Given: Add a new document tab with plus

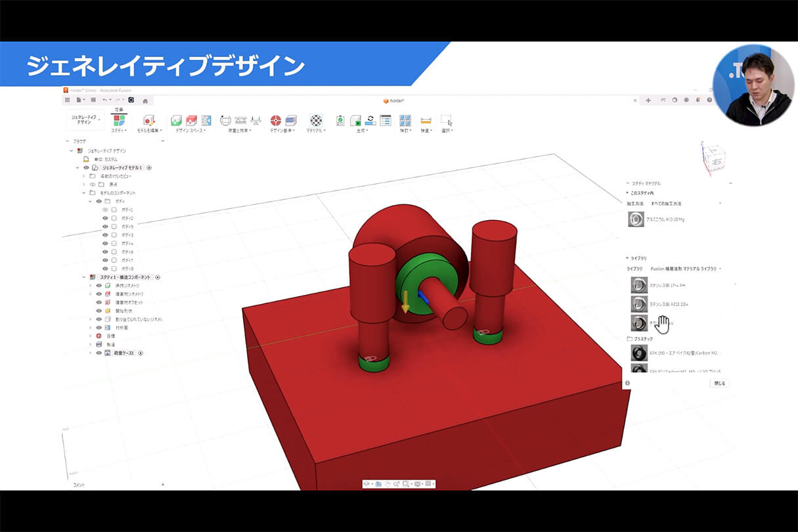Looking at the screenshot, I should (x=648, y=100).
